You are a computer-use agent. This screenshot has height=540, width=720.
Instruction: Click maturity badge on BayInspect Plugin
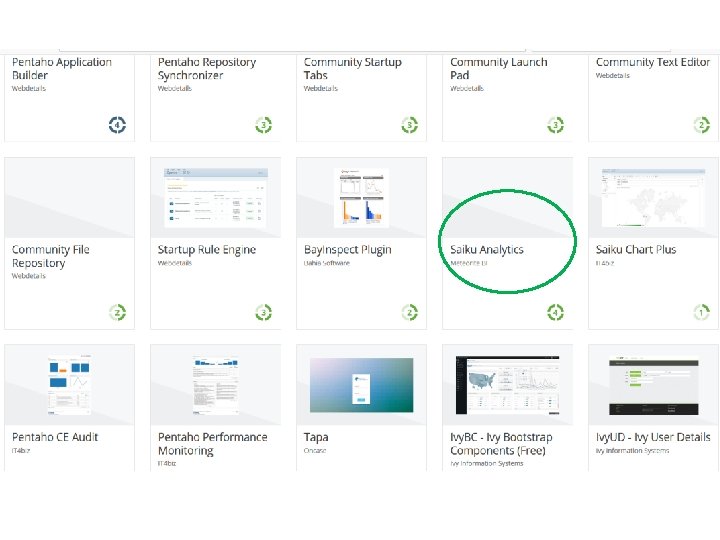(x=410, y=312)
